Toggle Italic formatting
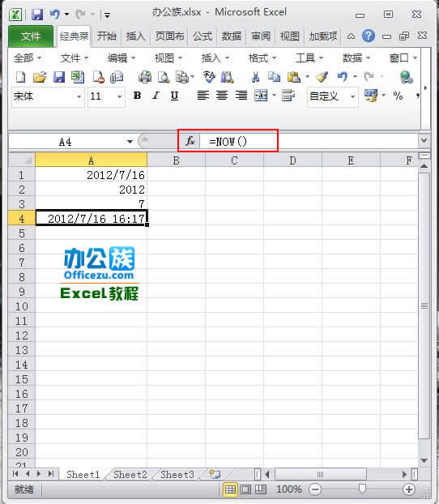Viewport: 439px width, 504px height. tap(156, 96)
